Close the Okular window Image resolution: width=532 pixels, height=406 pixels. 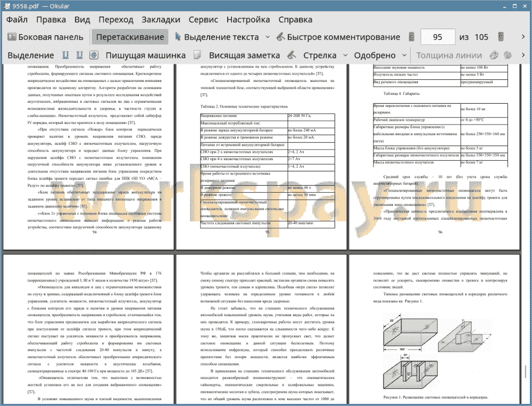tap(523, 6)
